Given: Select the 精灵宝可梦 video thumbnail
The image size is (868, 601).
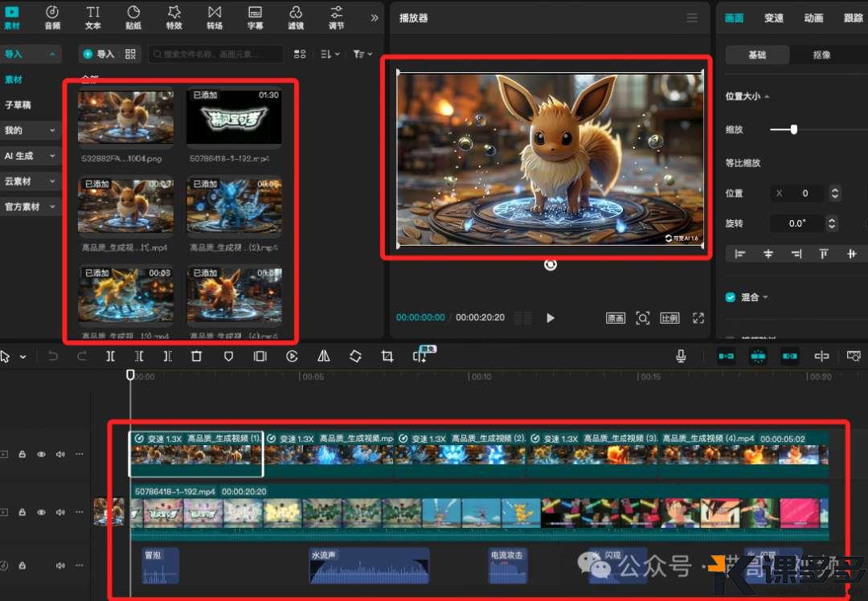Looking at the screenshot, I should (x=234, y=117).
